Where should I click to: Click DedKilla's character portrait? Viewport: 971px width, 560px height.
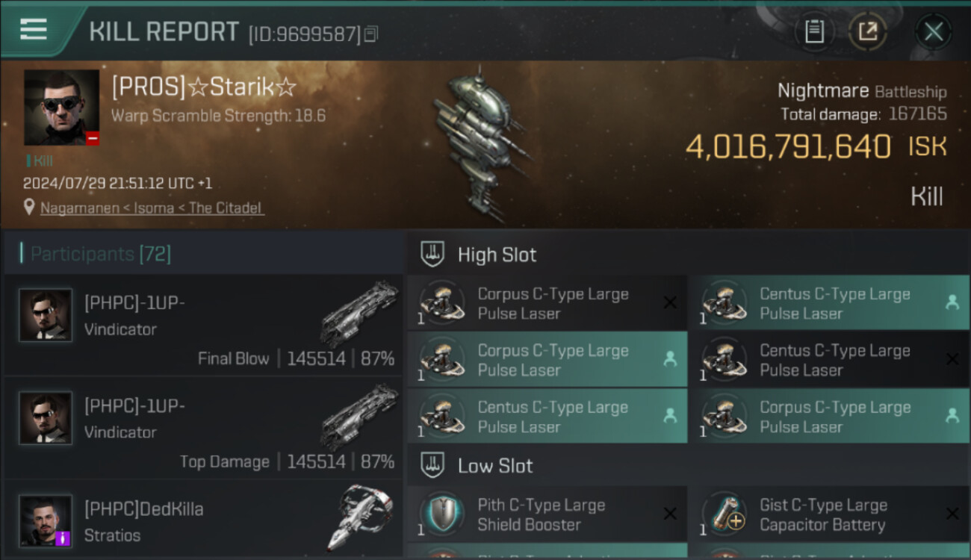(x=46, y=520)
